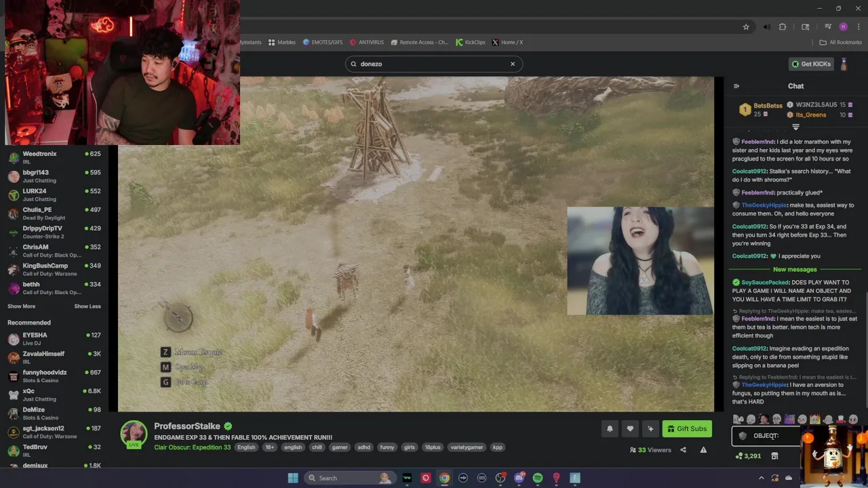Open the channel points shop icon
The width and height of the screenshot is (868, 488).
(774, 456)
